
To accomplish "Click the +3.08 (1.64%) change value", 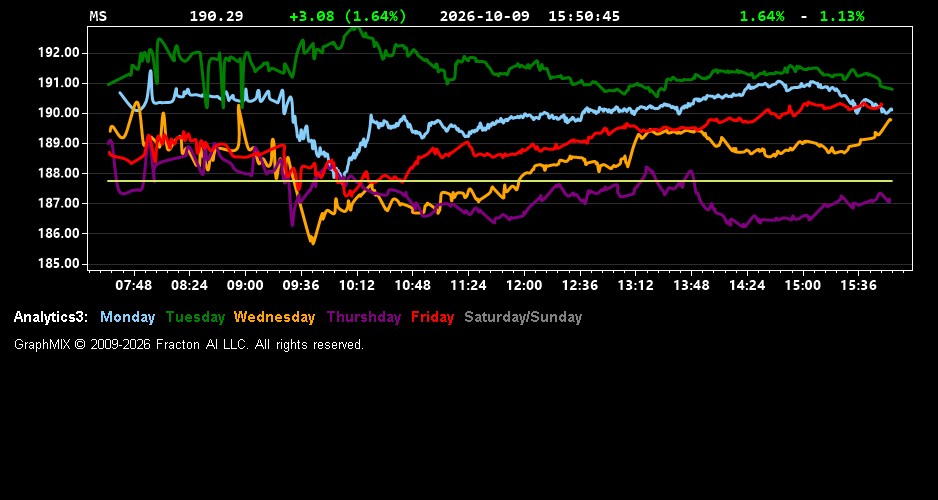I will (348, 17).
